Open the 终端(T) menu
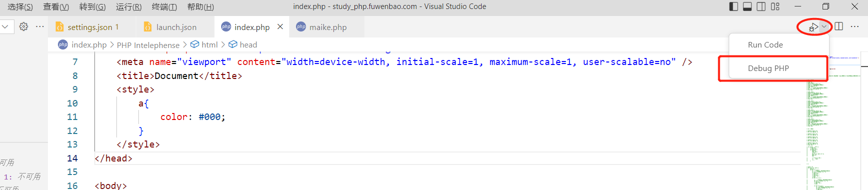Viewport: 868px width, 190px height. click(164, 6)
